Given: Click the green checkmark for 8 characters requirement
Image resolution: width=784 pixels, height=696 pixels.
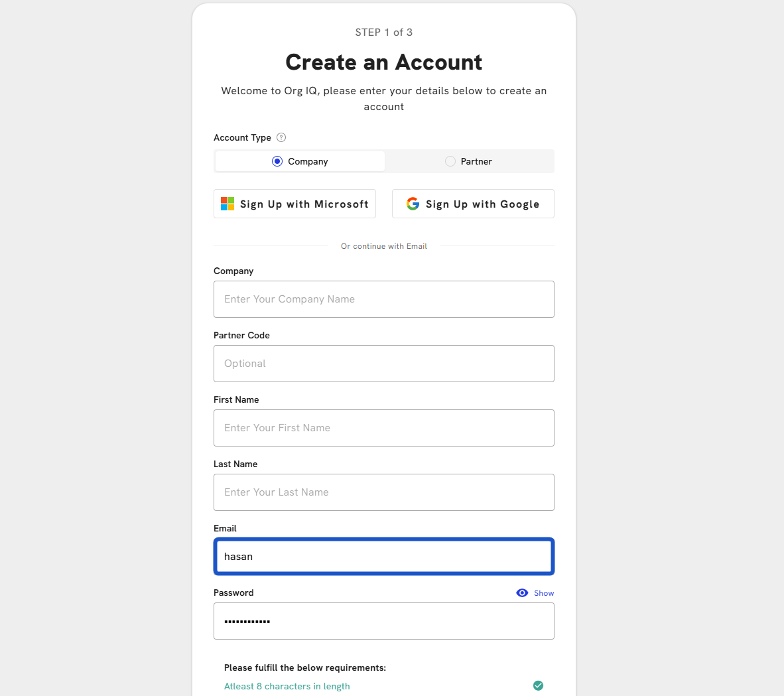Looking at the screenshot, I should 538,685.
